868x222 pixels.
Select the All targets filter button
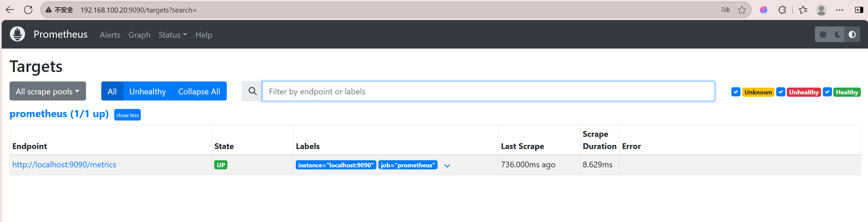coord(112,91)
